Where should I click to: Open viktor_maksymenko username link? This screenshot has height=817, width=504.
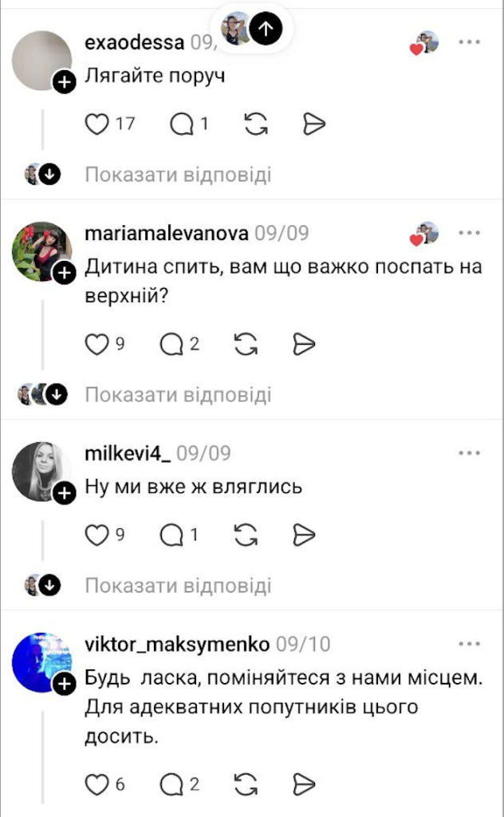(177, 645)
